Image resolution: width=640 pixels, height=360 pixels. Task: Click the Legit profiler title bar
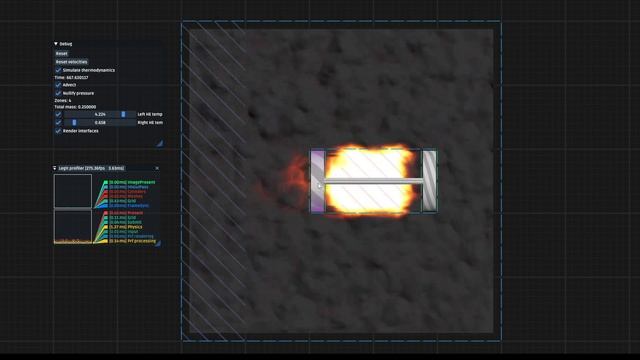tap(106, 168)
